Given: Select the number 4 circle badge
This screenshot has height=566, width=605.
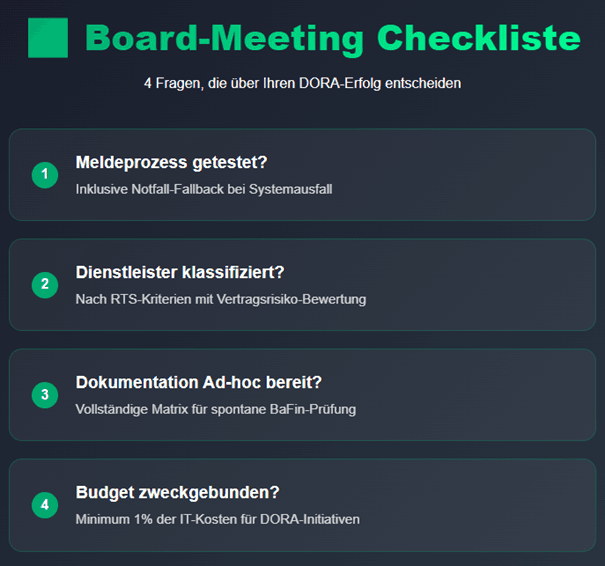Looking at the screenshot, I should point(45,505).
